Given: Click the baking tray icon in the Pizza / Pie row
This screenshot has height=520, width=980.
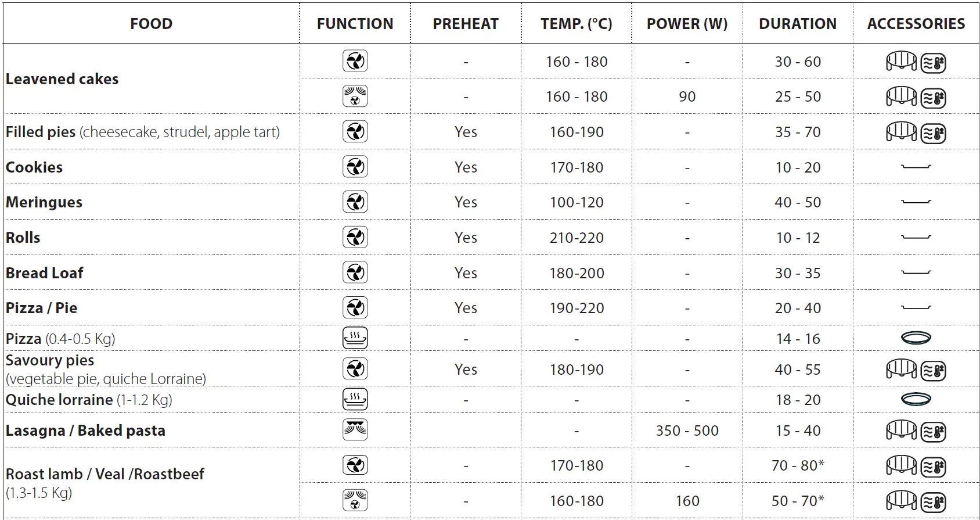Looking at the screenshot, I should click(916, 308).
